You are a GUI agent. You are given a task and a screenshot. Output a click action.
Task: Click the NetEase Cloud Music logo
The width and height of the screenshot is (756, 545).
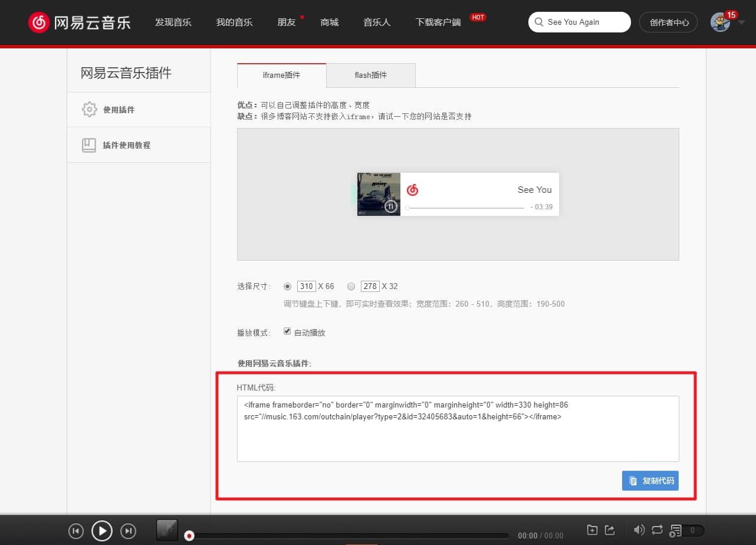pos(80,22)
